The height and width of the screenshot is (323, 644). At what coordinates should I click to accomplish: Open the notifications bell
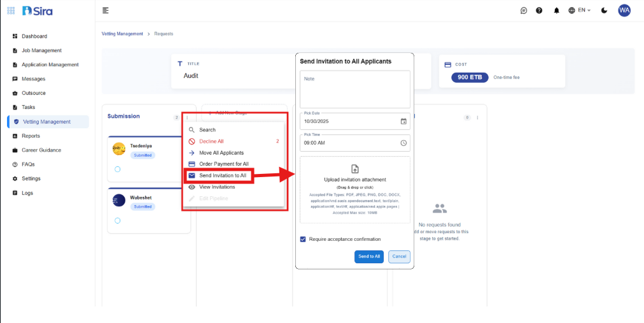557,11
